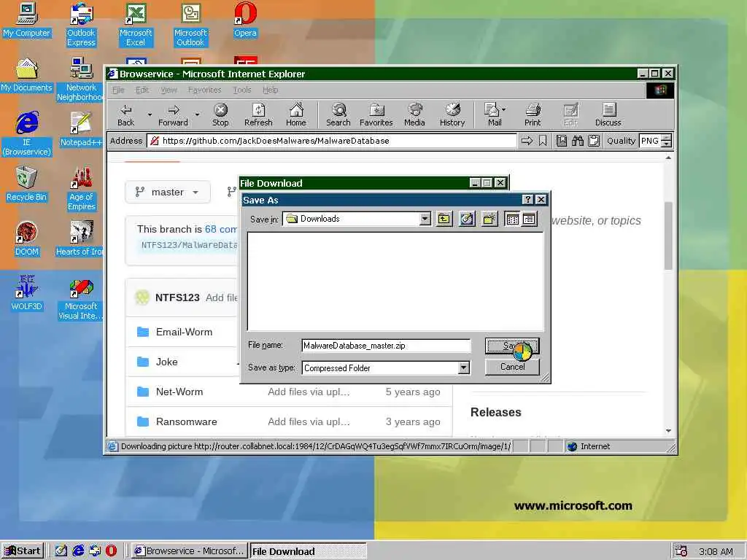Open the Email-Worm folder link
This screenshot has width=747, height=560.
184,332
